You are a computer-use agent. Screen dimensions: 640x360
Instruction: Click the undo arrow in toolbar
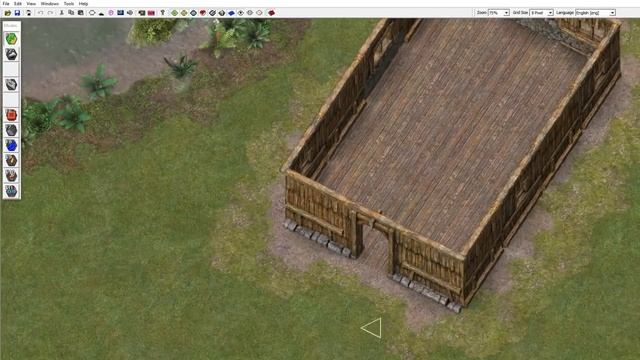tap(40, 13)
